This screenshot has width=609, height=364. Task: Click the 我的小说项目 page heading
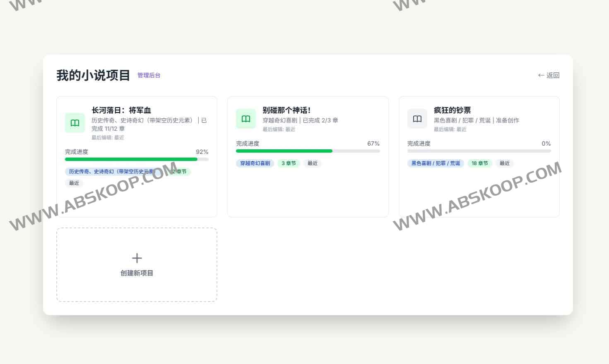93,75
